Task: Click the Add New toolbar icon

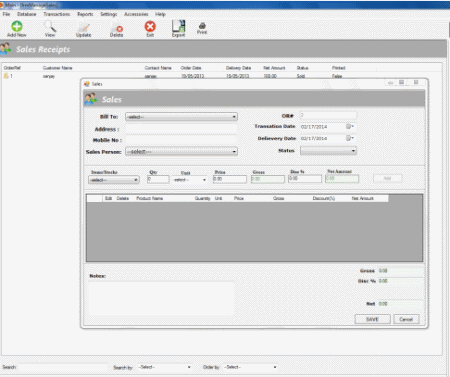Action: click(x=17, y=27)
